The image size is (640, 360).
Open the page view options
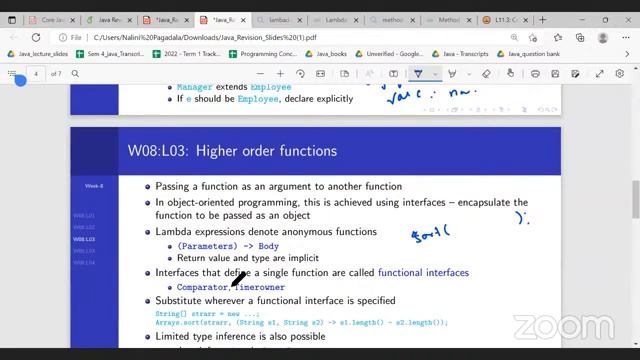344,74
